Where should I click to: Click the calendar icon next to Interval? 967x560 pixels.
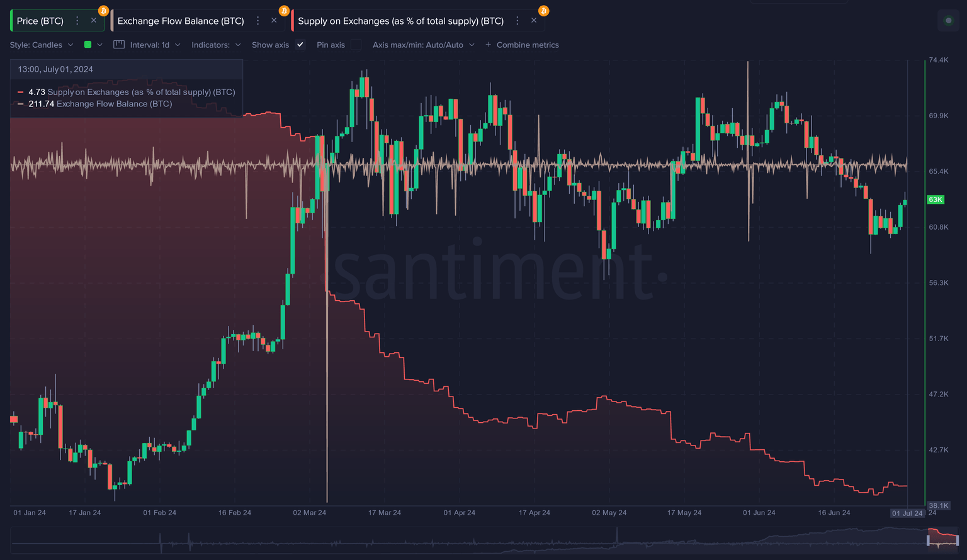tap(118, 44)
